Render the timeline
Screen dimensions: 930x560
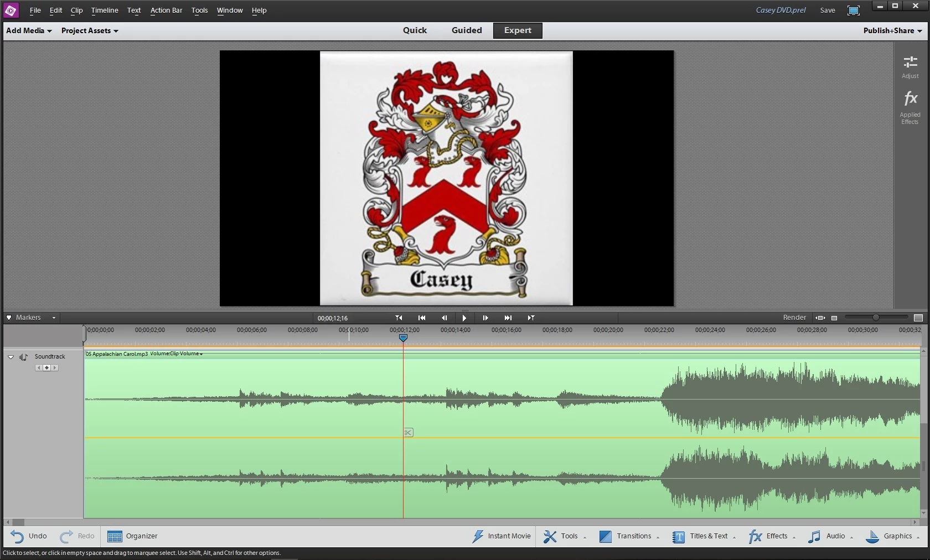click(794, 318)
